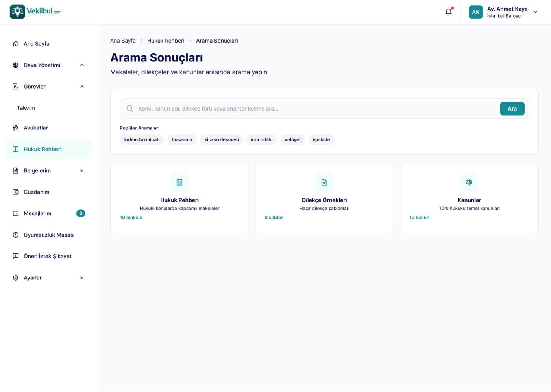Expand the Belgelerim submenu chevron
The width and height of the screenshot is (551, 392).
click(x=82, y=170)
